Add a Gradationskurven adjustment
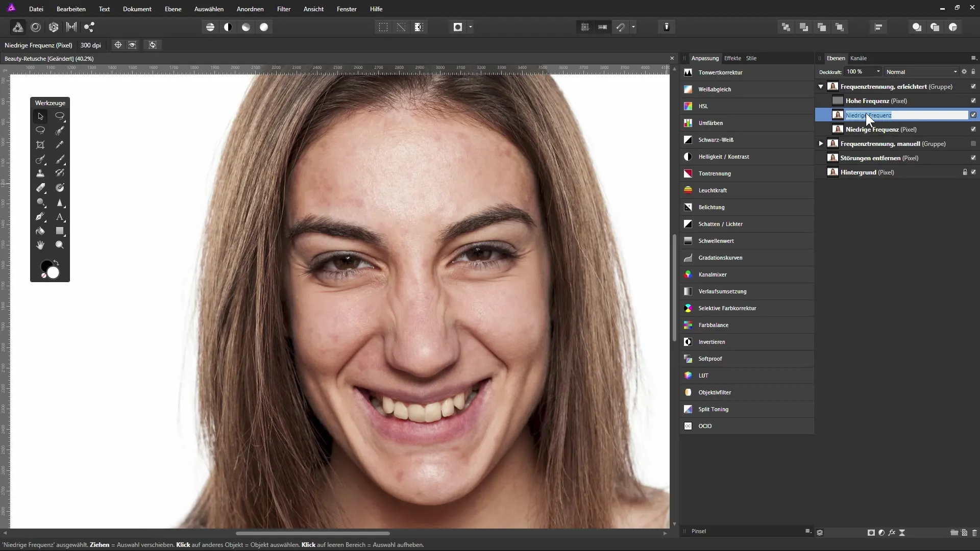This screenshot has width=980, height=551. [747, 258]
